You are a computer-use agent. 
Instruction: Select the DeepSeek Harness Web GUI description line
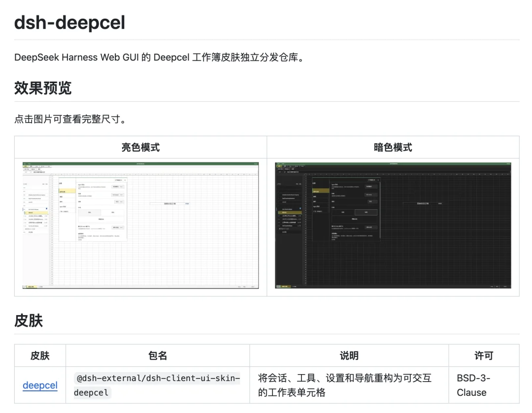(x=160, y=57)
